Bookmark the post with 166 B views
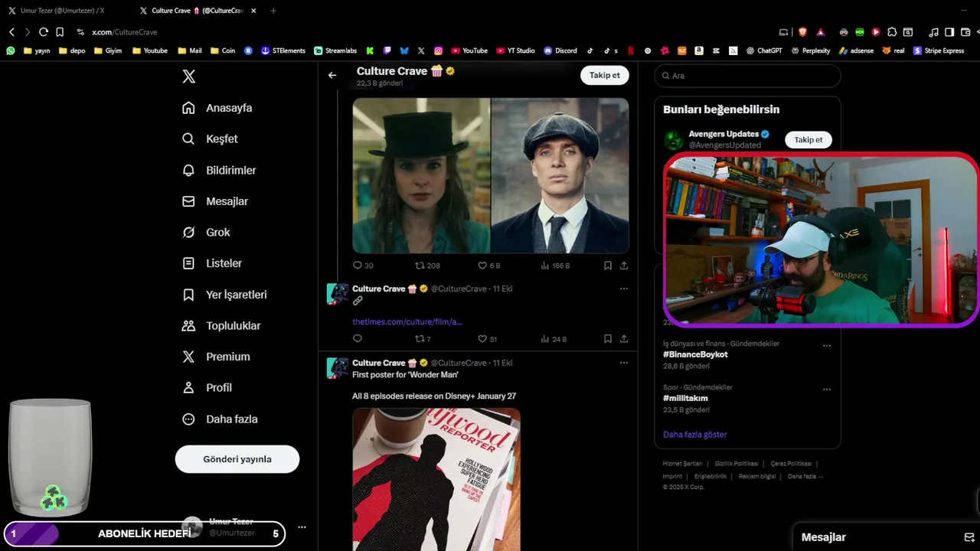Image resolution: width=980 pixels, height=551 pixels. coord(607,266)
